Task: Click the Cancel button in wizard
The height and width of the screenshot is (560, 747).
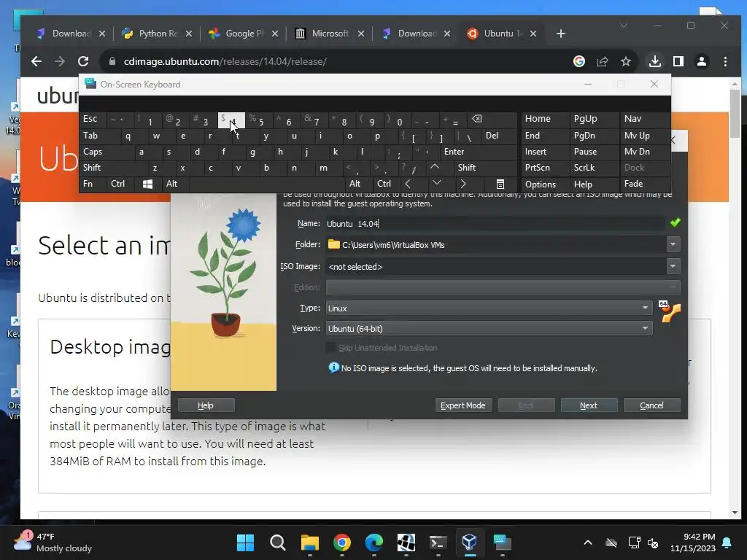Action: click(x=651, y=405)
